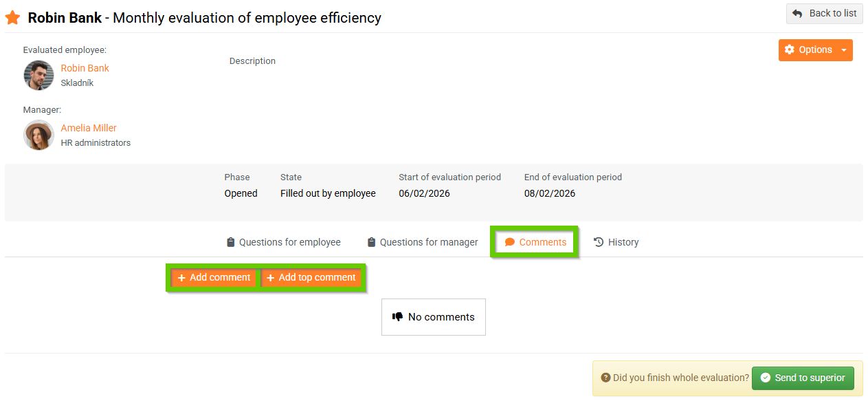The image size is (868, 401).
Task: Send evaluation to superior
Action: point(803,378)
